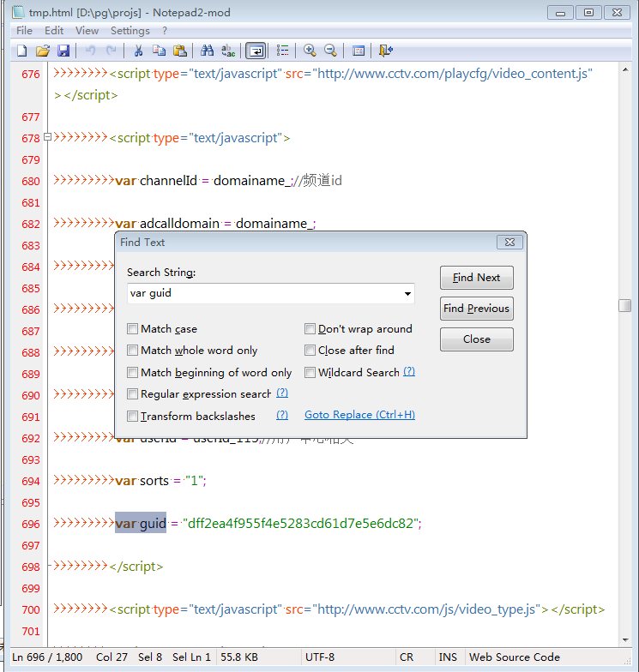Open the ? help menu

click(x=165, y=31)
